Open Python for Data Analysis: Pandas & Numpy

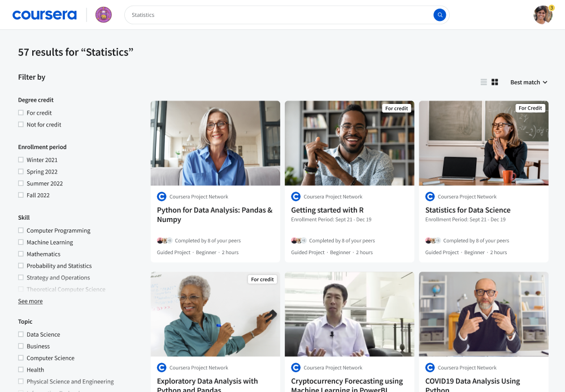pyautogui.click(x=215, y=215)
